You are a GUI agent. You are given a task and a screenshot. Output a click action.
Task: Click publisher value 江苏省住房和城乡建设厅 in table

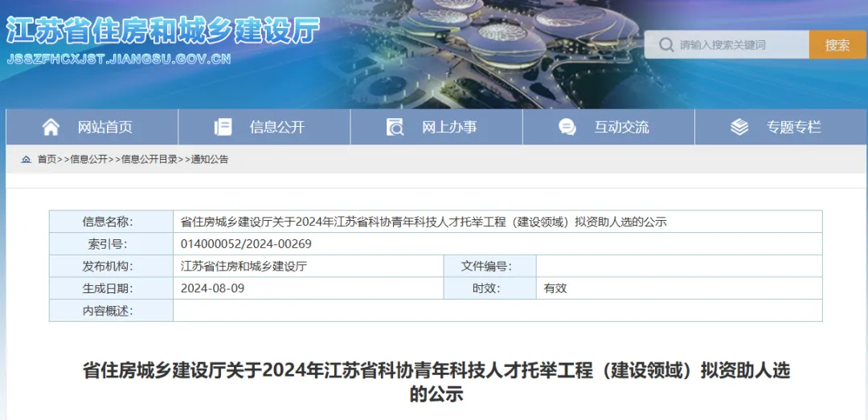pos(244,266)
